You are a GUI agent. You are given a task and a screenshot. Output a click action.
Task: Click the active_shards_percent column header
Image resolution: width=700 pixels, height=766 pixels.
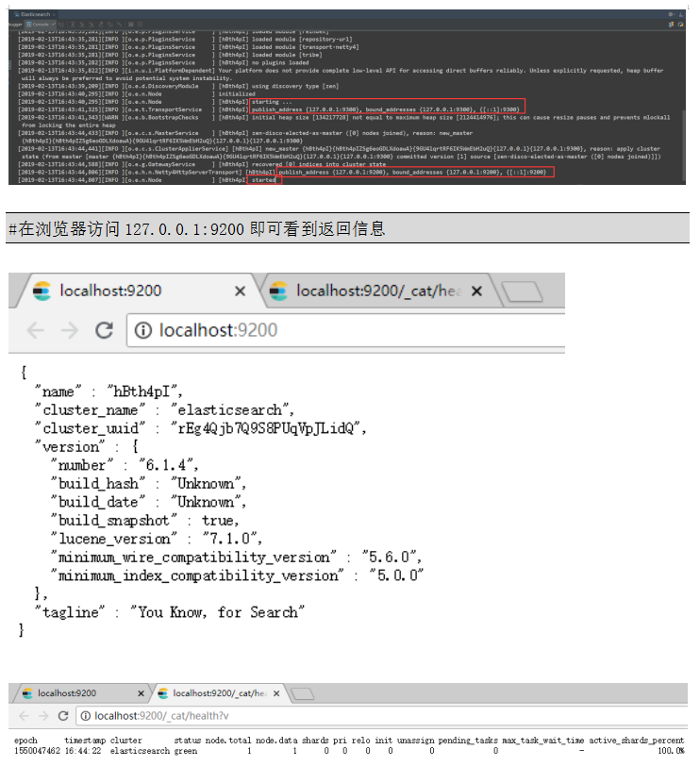coord(636,741)
